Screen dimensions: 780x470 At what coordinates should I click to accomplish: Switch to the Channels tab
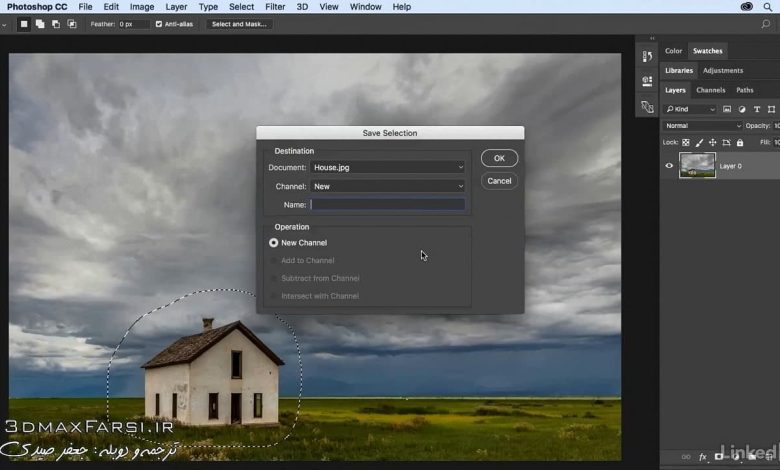coord(710,90)
